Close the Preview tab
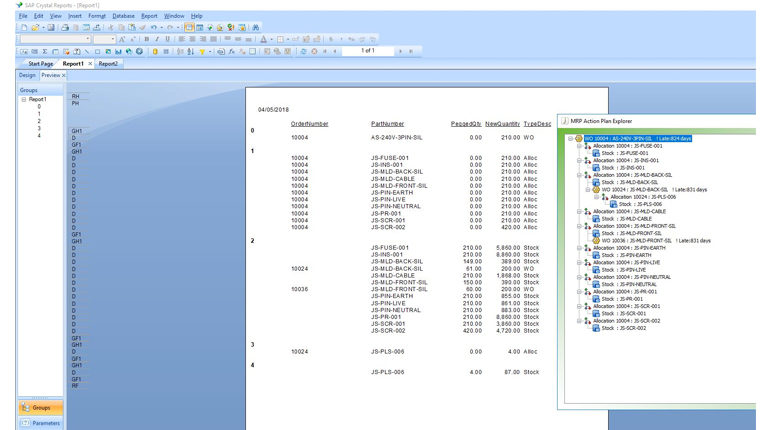 (63, 75)
